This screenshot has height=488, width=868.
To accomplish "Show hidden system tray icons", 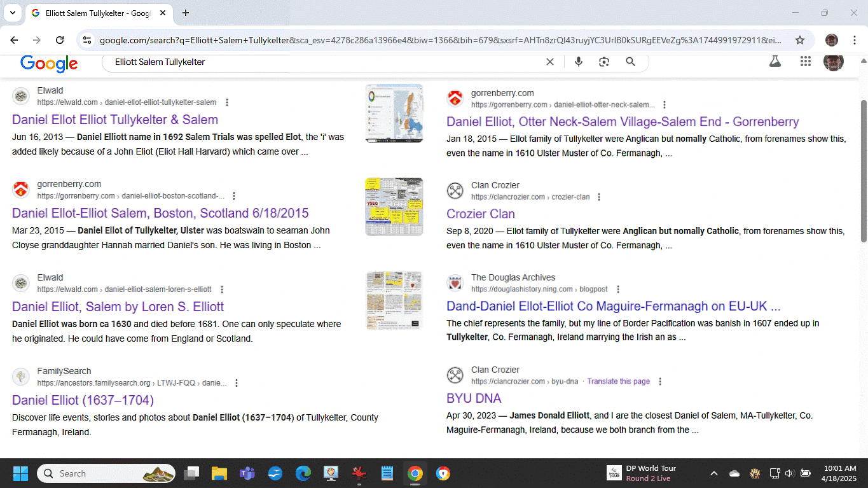I will tap(713, 473).
